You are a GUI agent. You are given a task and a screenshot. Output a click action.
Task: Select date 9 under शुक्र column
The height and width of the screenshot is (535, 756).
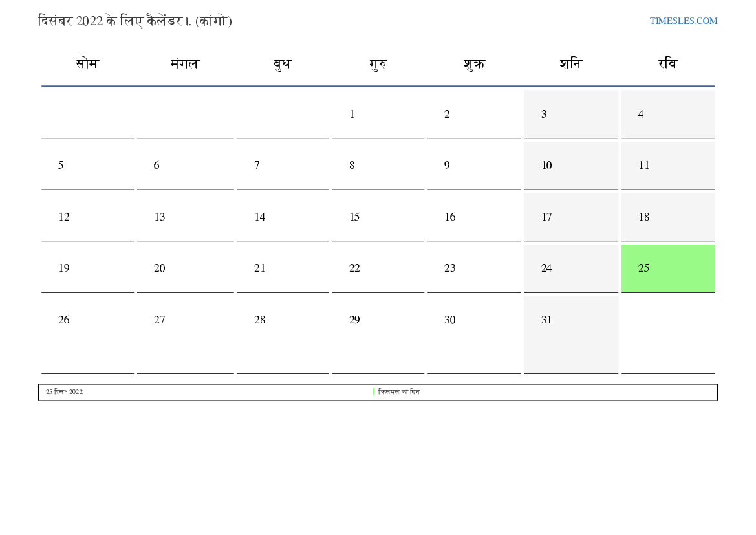pyautogui.click(x=447, y=166)
